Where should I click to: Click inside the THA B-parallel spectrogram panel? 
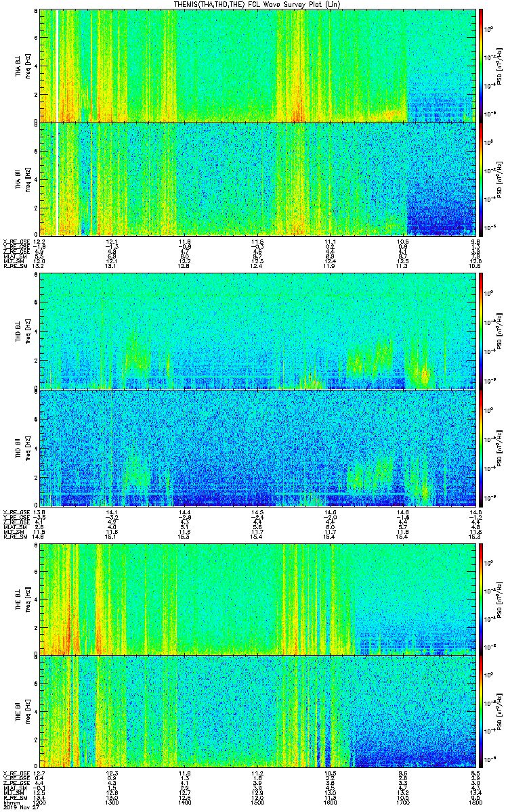(257, 179)
